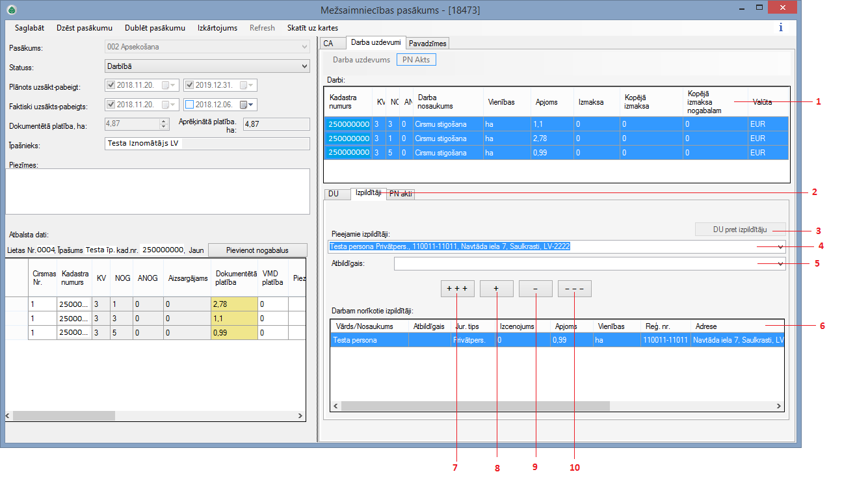868x500 pixels.
Task: Toggle the Faktiski pabeigts date checkbox
Action: click(x=189, y=105)
